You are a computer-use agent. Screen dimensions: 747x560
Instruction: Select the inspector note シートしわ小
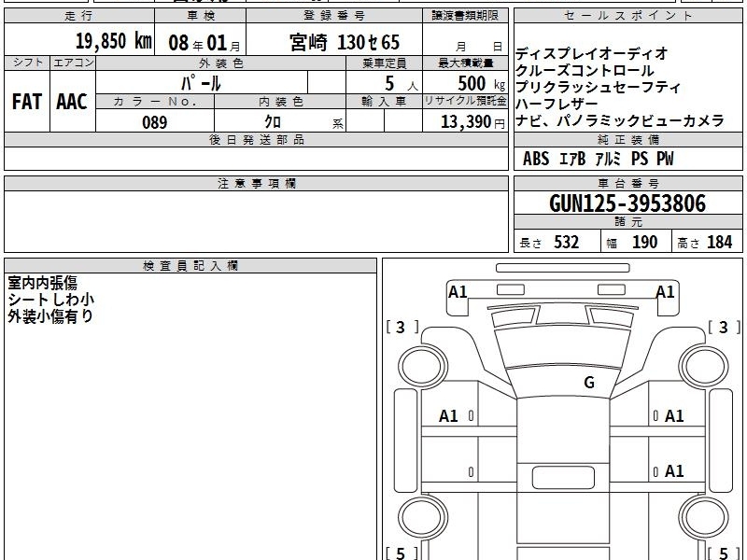tap(51, 300)
